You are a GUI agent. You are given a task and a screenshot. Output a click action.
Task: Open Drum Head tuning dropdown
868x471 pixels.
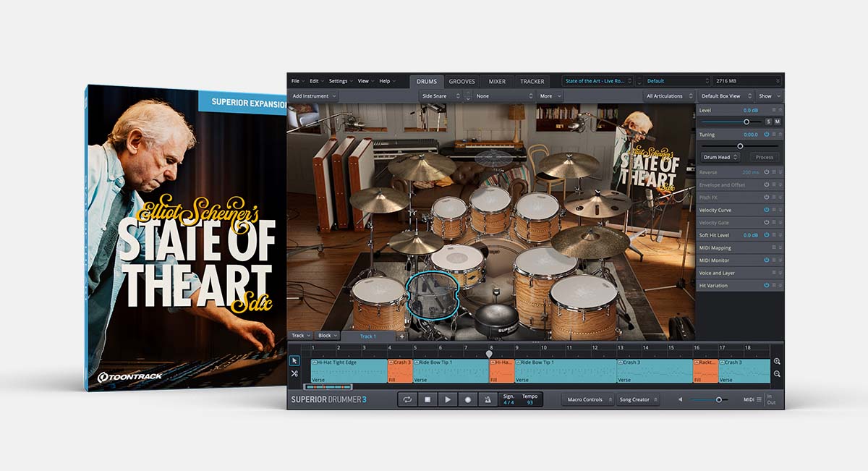click(x=720, y=156)
